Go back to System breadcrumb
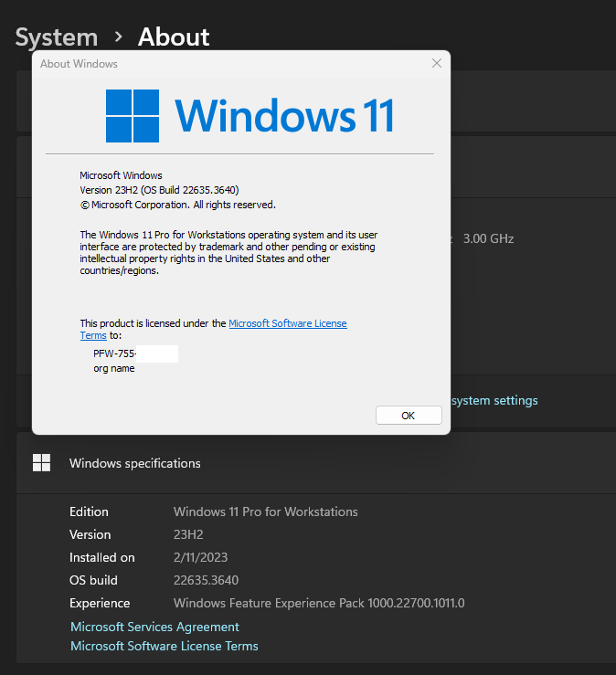 coord(57,37)
